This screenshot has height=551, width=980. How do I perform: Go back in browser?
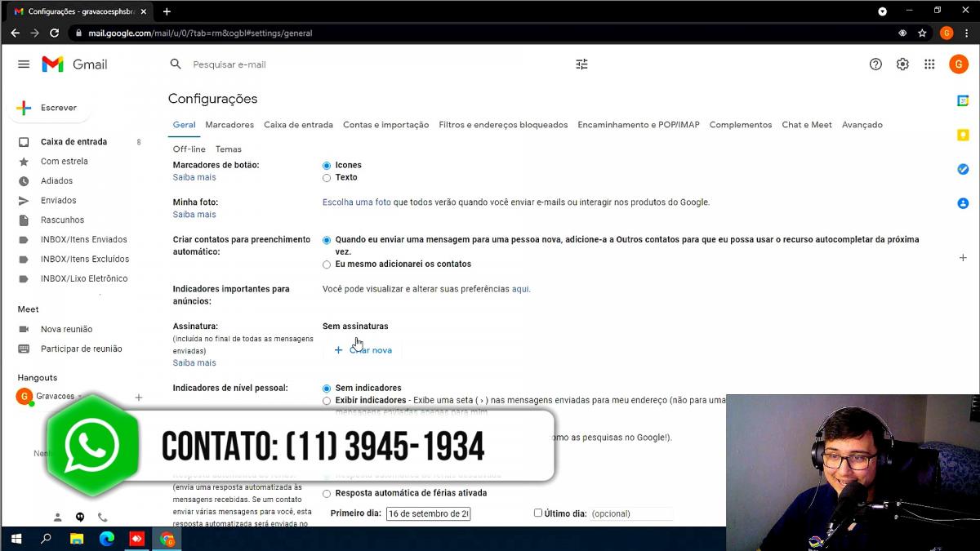click(15, 33)
